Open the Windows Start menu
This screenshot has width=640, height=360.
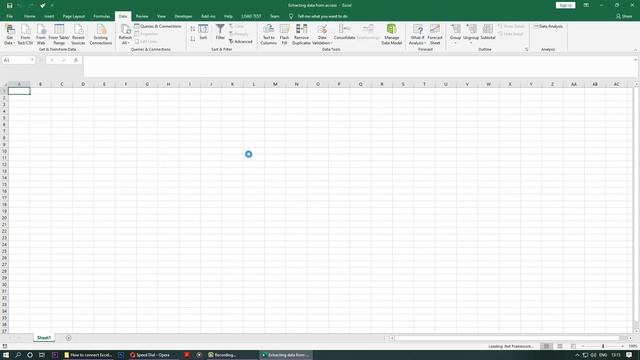pos(6,355)
